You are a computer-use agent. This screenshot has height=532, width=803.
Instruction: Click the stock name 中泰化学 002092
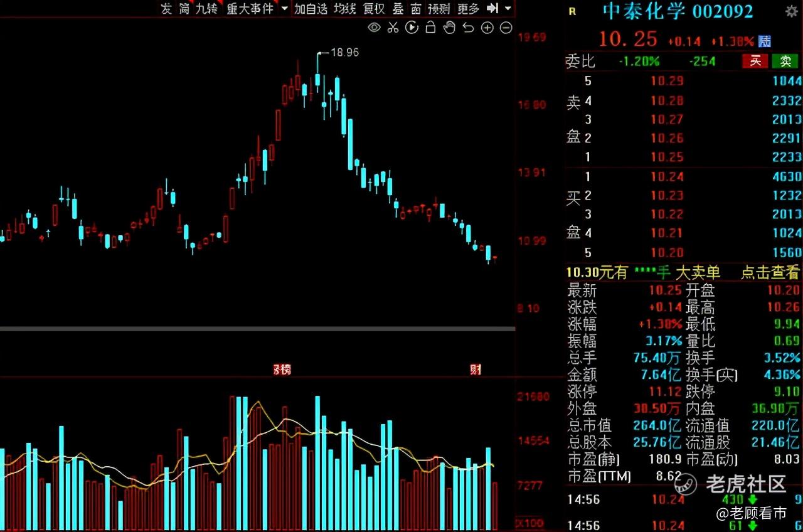pos(678,11)
